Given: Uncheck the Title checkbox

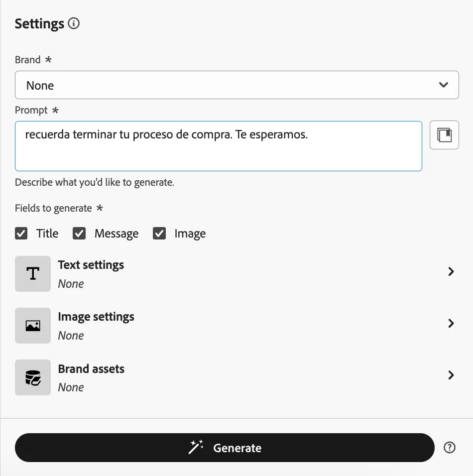Looking at the screenshot, I should click(21, 234).
